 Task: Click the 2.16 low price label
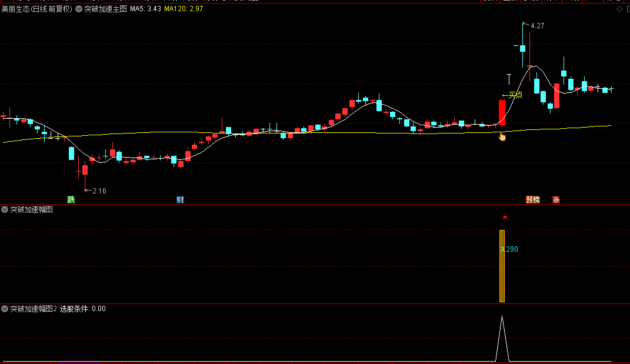click(99, 191)
